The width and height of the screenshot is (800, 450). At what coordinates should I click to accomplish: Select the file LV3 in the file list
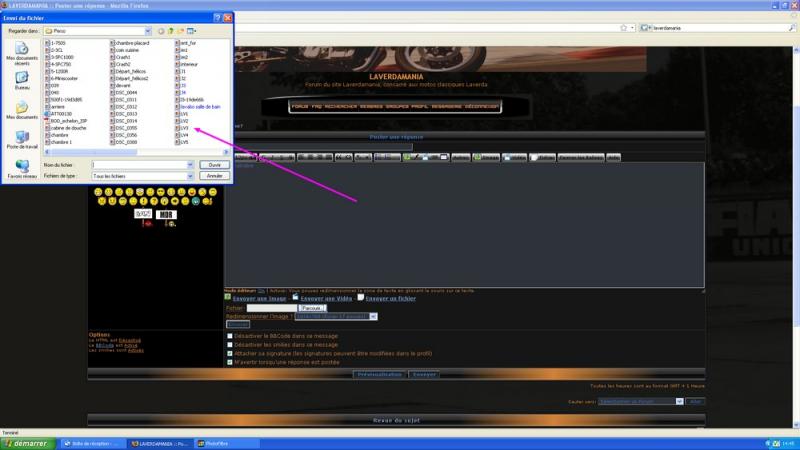pyautogui.click(x=181, y=128)
